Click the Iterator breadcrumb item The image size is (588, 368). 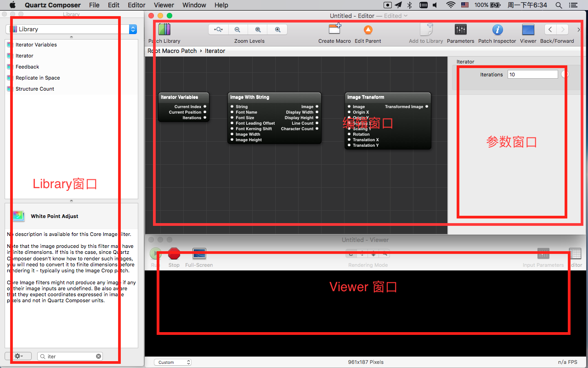coord(215,51)
